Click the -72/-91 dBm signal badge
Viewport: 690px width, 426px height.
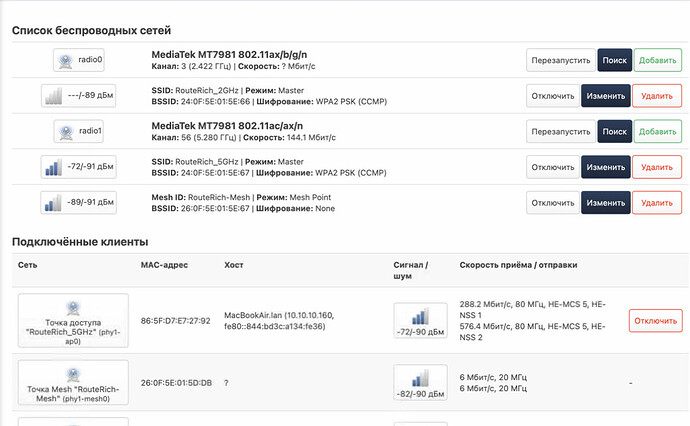(79, 167)
